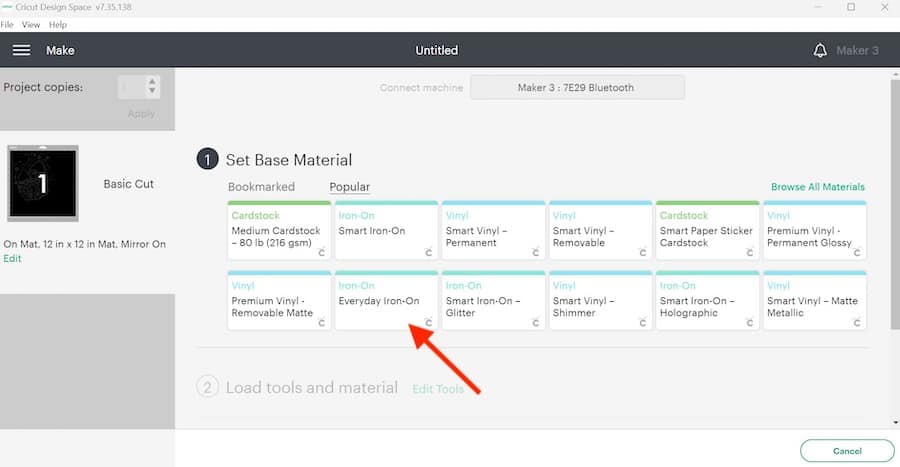Choose Smart Iron-On – Glitter material

(x=494, y=301)
